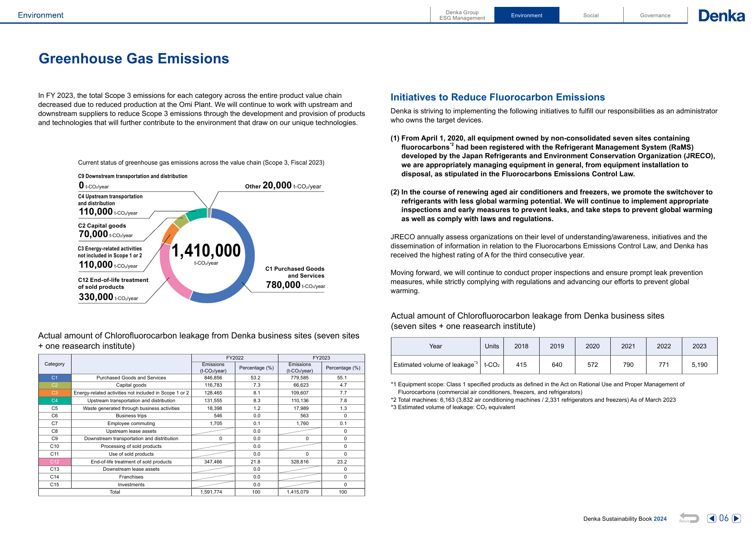Click the C9 Downstream transportation chart label
Screen dimensions: 756x535
133,181
